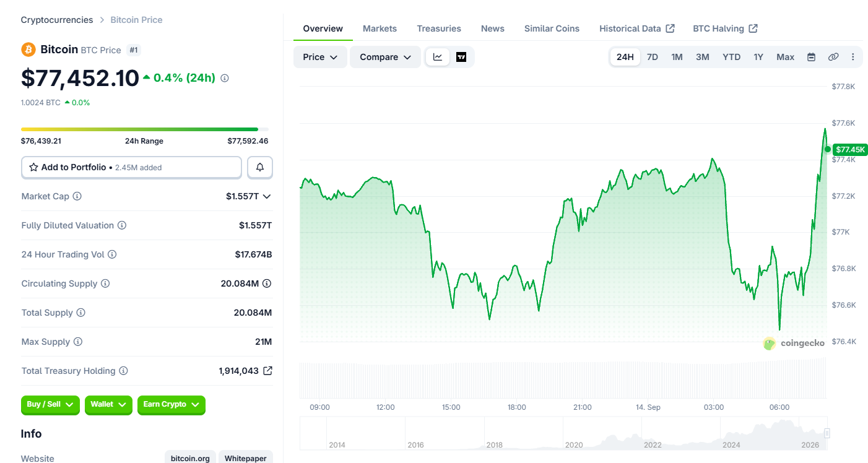868x463 pixels.
Task: Select the Max time range
Action: tap(785, 57)
